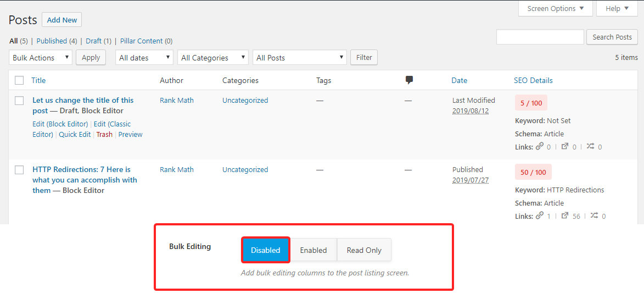Open the Bulk Actions dropdown
Screen dimensions: 644x293
click(x=41, y=58)
